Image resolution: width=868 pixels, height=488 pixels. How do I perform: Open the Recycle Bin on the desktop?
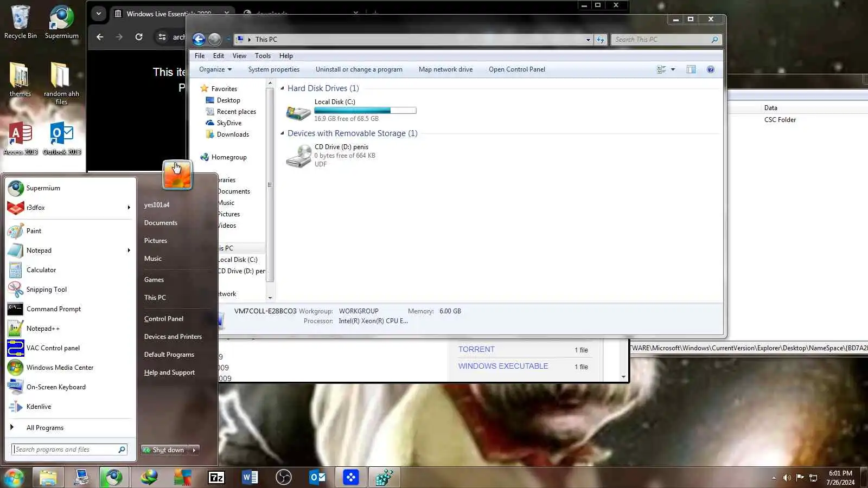click(21, 22)
